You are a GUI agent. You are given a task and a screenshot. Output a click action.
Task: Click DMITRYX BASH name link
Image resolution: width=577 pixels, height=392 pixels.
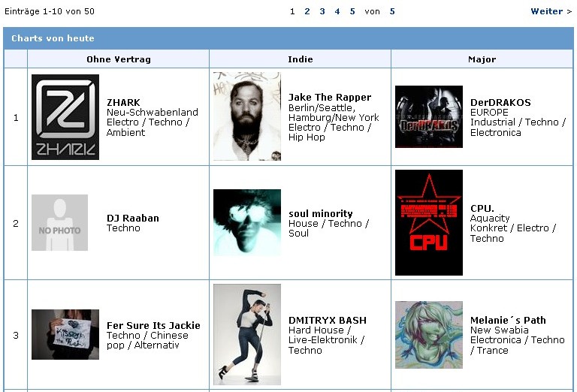[328, 320]
